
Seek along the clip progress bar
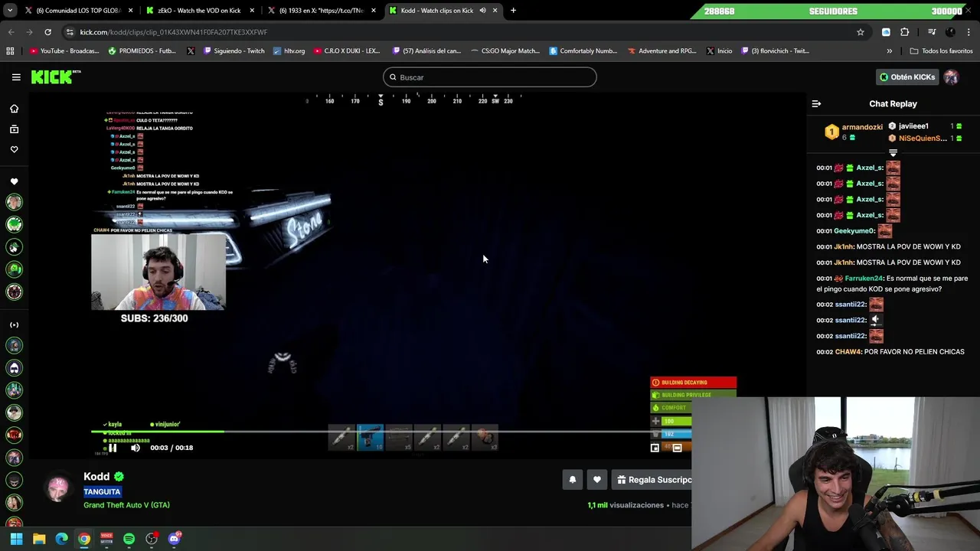click(x=390, y=432)
